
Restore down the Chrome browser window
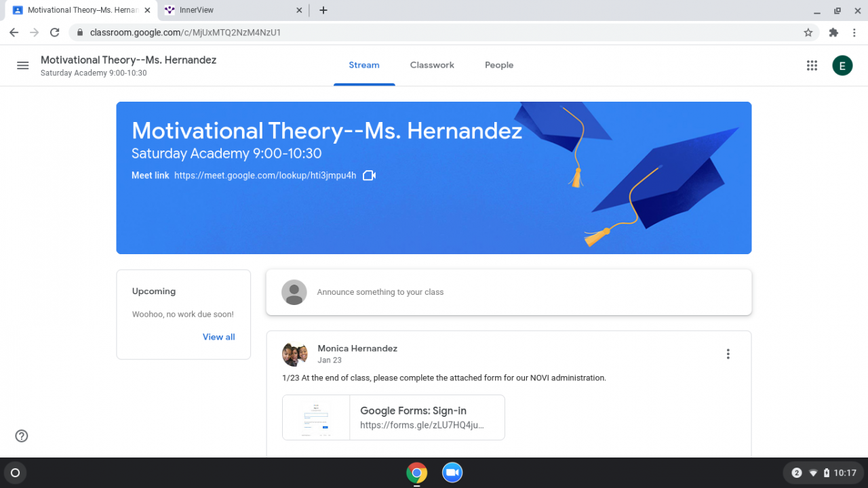tap(837, 10)
